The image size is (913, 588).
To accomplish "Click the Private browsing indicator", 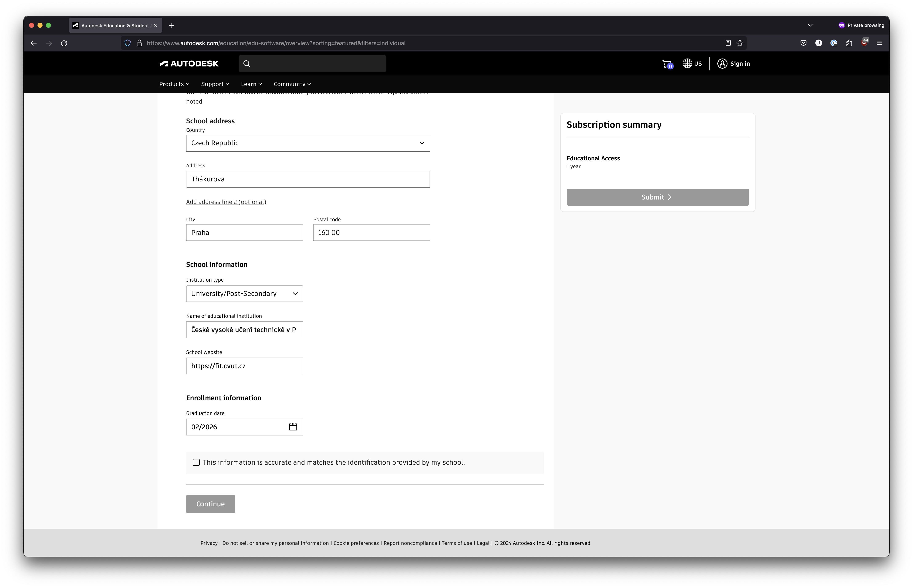I will [861, 25].
